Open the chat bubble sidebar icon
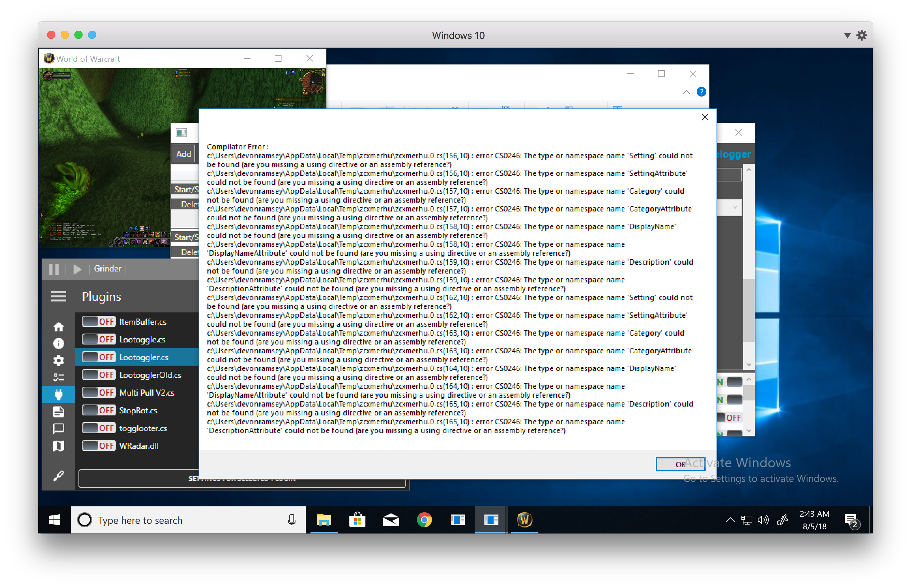The width and height of the screenshot is (911, 588). click(x=58, y=429)
